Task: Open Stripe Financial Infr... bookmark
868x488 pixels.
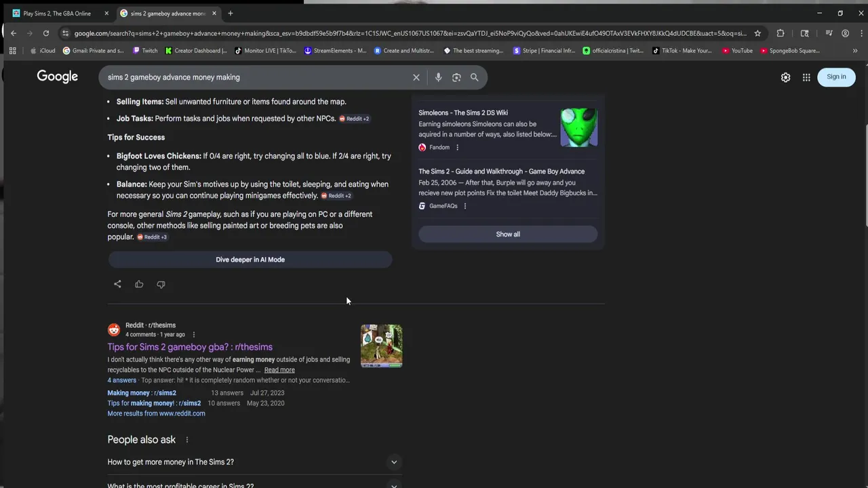Action: click(x=545, y=51)
